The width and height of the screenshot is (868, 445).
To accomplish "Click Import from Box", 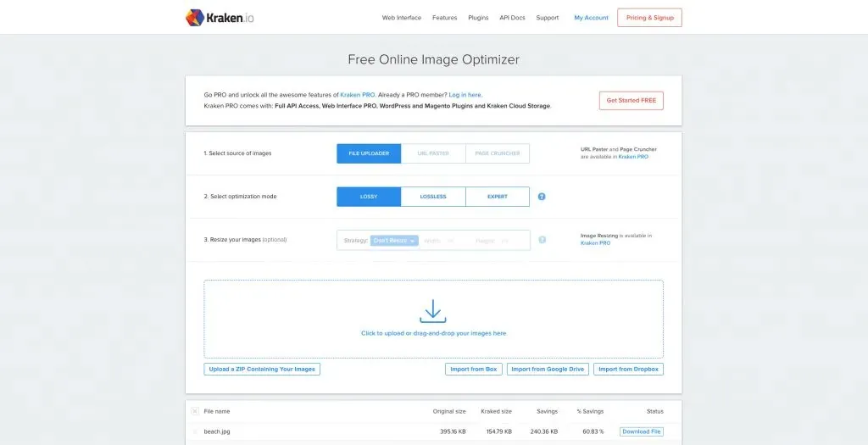I will click(x=473, y=370).
